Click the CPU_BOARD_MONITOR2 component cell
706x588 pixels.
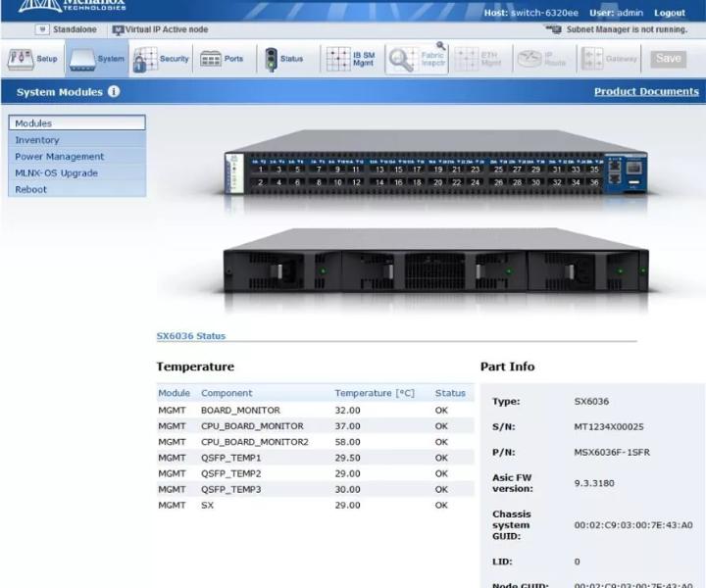(x=255, y=442)
